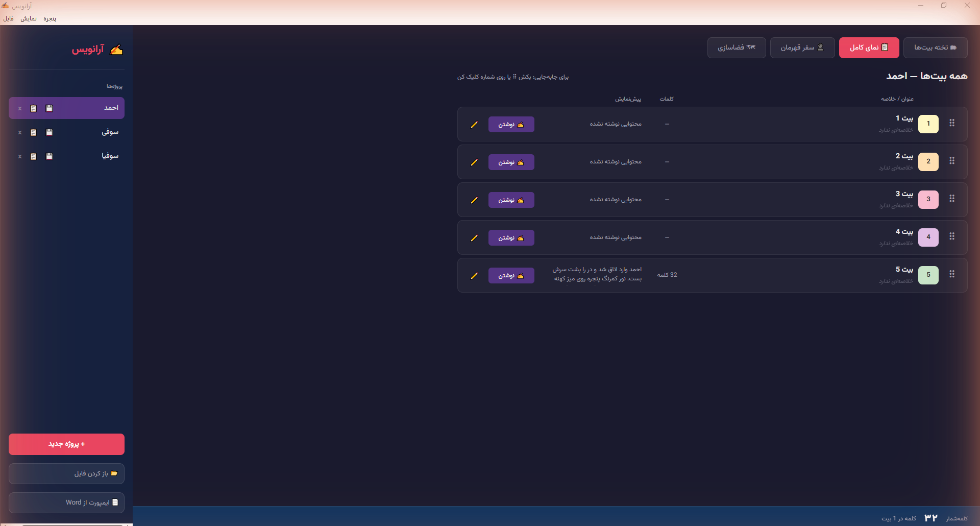
Task: Open the نمایش menu
Action: [x=29, y=18]
